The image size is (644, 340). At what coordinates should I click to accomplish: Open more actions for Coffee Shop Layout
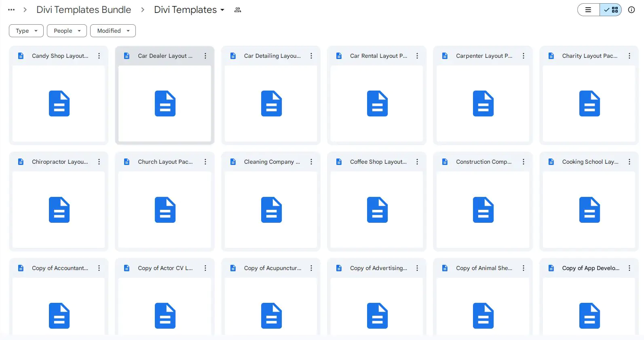point(417,162)
